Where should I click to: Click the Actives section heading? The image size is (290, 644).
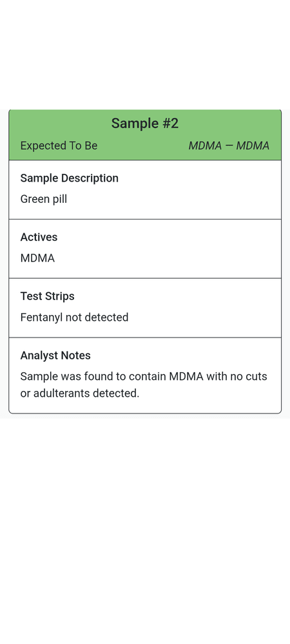click(39, 237)
